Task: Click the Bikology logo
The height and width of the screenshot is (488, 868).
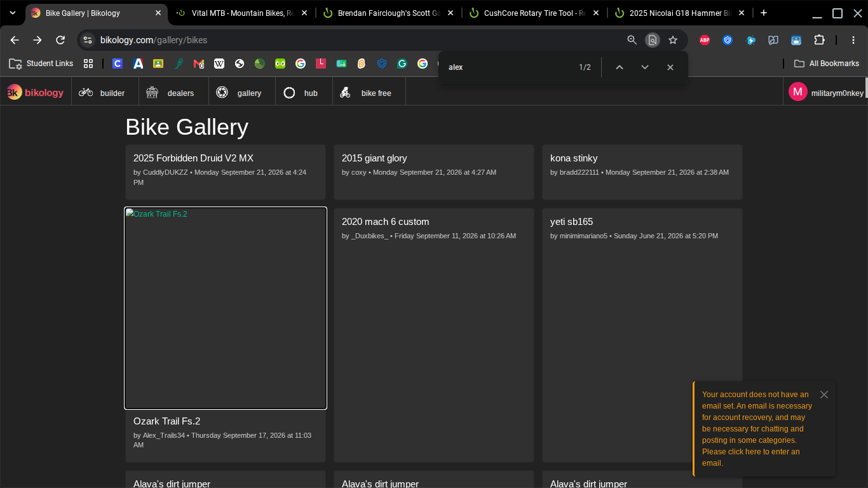Action: (x=36, y=93)
